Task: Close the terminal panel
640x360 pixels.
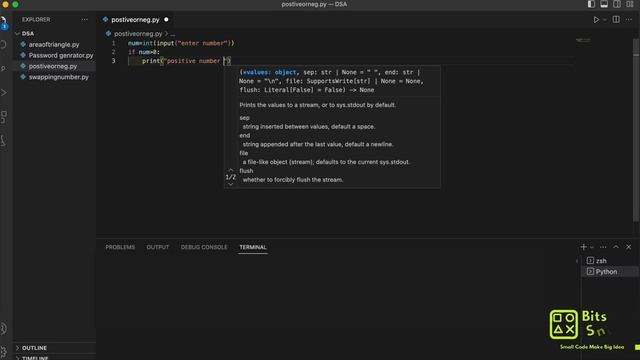Action: (629, 247)
